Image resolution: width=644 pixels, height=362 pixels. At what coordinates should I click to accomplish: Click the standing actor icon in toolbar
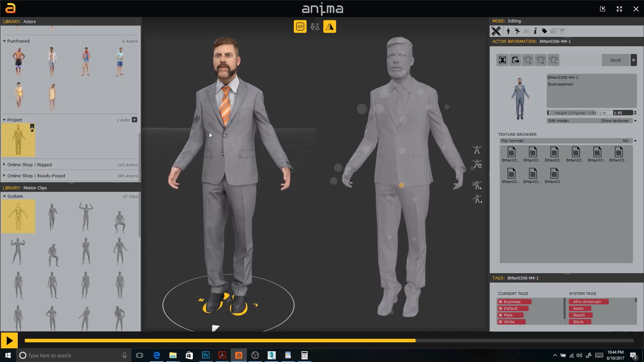coord(508,31)
